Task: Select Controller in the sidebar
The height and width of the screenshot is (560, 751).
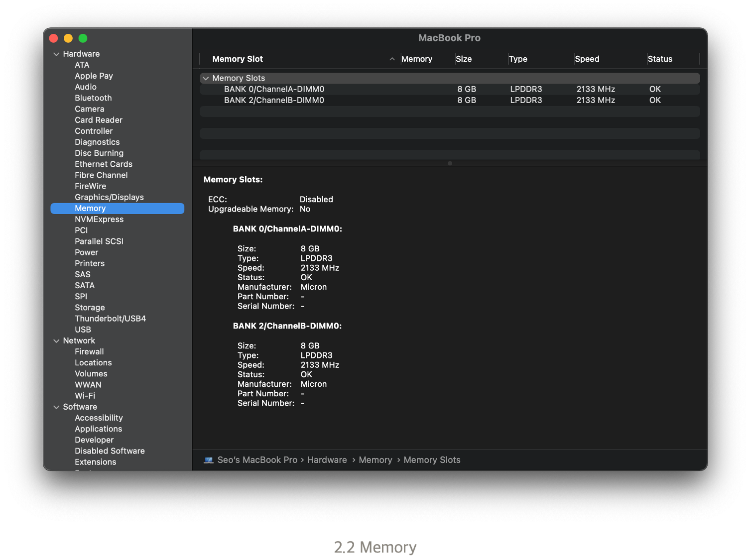Action: tap(94, 131)
